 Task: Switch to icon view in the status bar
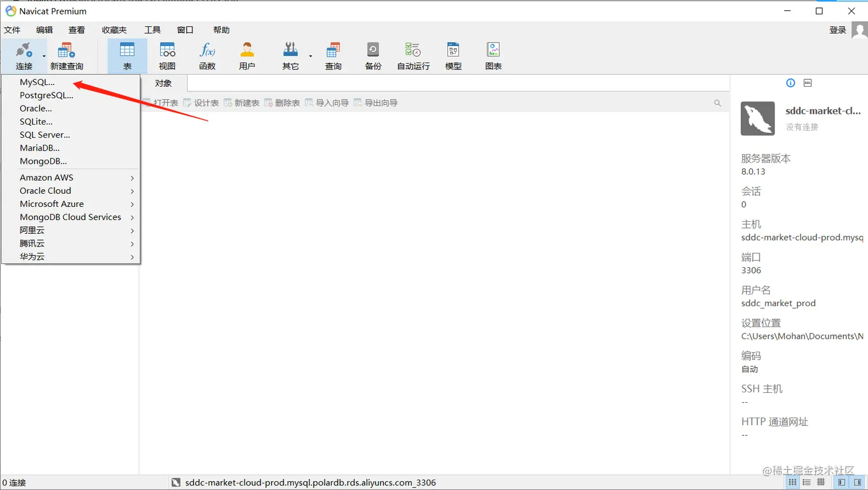pyautogui.click(x=792, y=483)
